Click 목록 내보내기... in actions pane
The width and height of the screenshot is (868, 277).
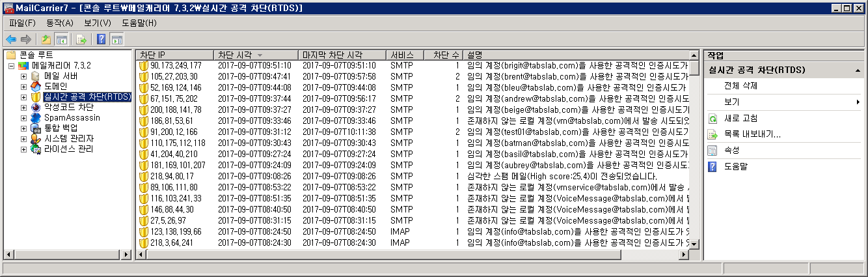tap(752, 134)
